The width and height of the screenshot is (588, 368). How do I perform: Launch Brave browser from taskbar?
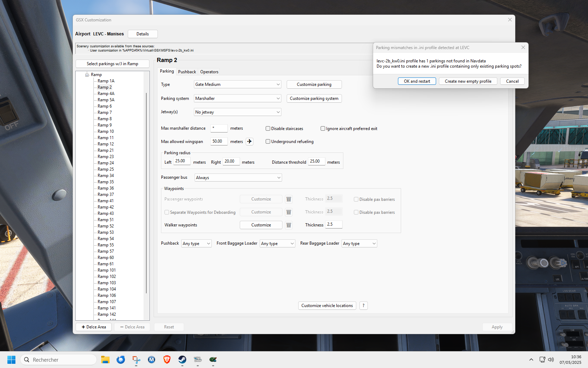pos(167,360)
